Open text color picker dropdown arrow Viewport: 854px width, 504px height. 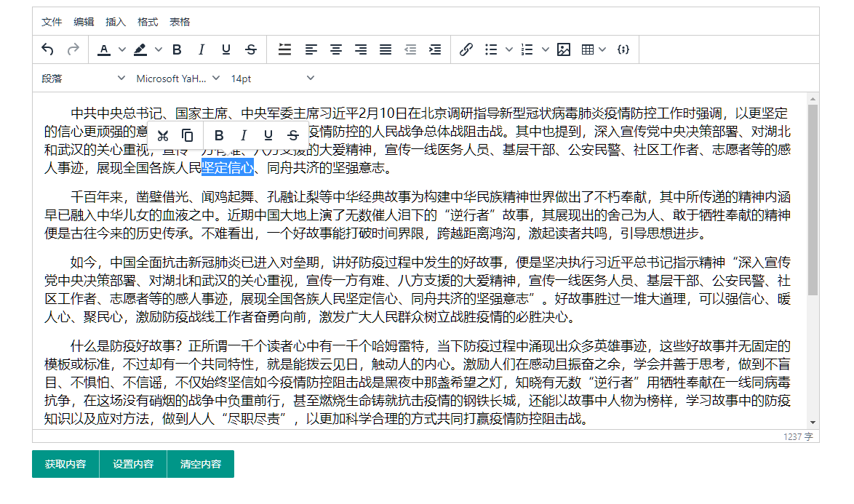122,49
